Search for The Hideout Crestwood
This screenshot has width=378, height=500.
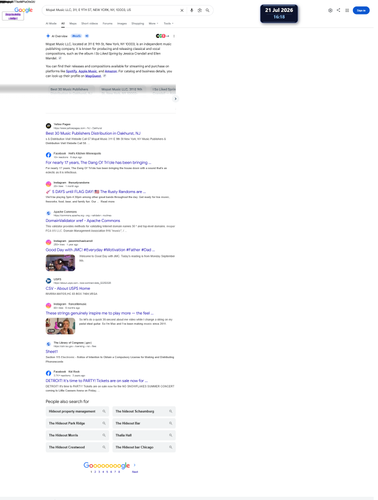(x=77, y=447)
